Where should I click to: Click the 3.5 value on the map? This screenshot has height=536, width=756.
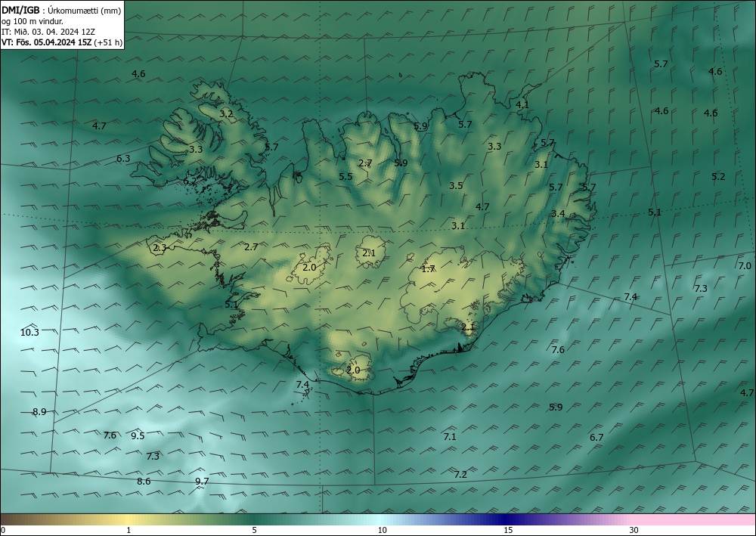(456, 185)
